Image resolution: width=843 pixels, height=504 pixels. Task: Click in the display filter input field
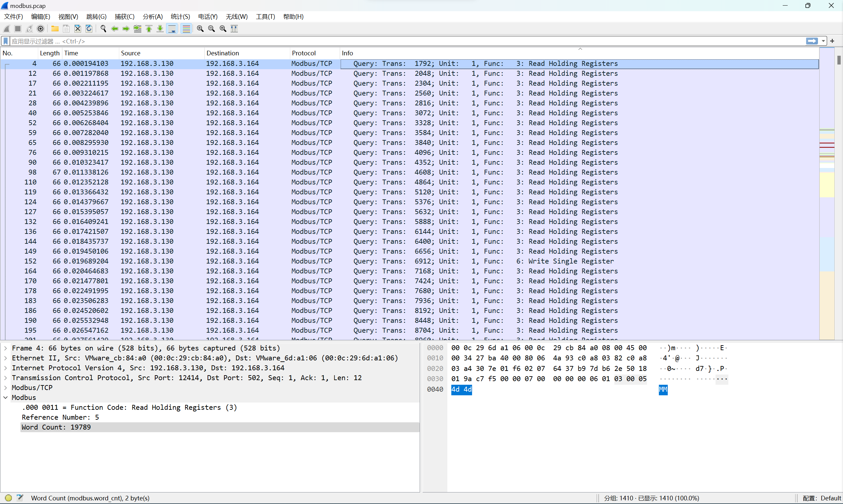coord(407,41)
